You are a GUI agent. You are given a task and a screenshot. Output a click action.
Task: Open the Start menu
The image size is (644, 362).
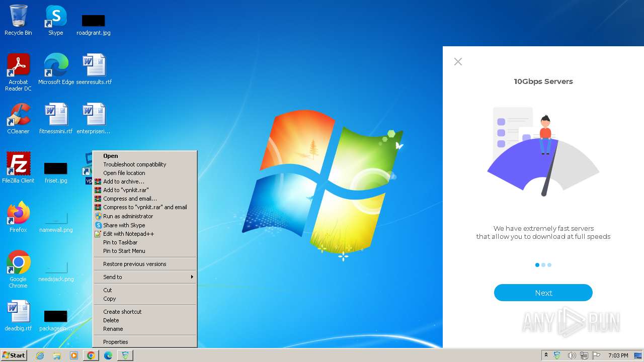click(x=14, y=355)
